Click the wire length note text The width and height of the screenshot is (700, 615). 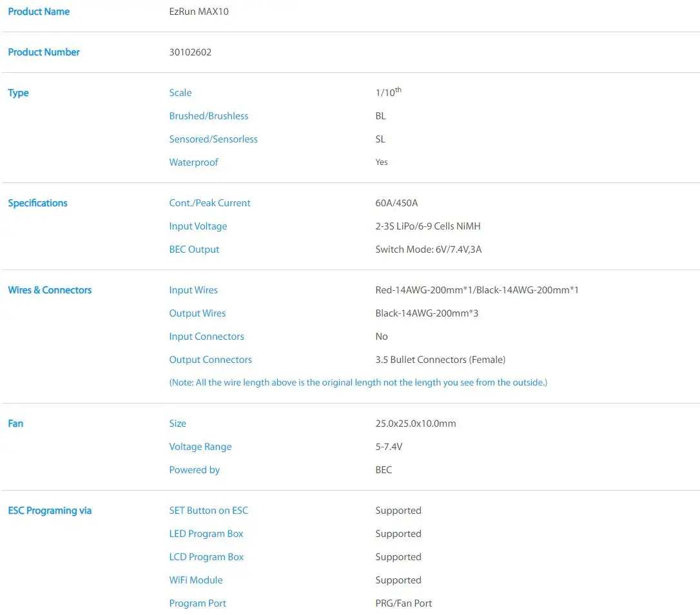pyautogui.click(x=358, y=383)
